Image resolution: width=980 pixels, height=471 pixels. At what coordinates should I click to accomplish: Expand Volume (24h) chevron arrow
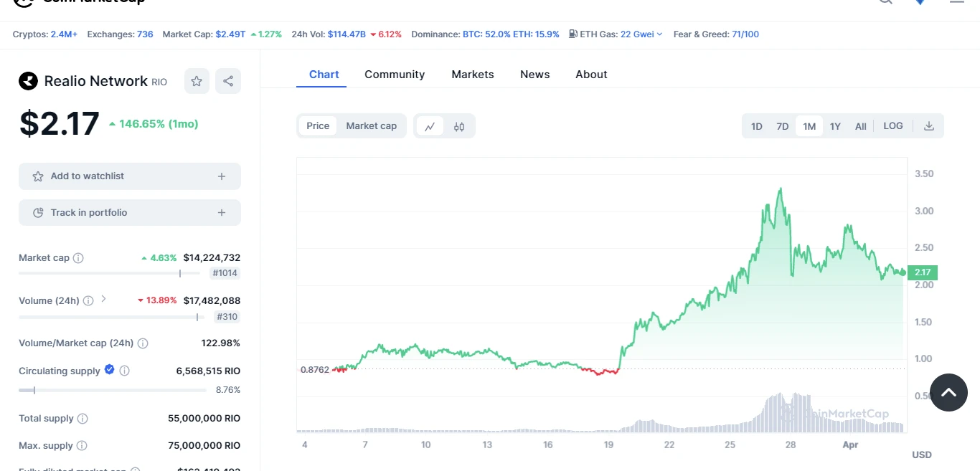[103, 299]
